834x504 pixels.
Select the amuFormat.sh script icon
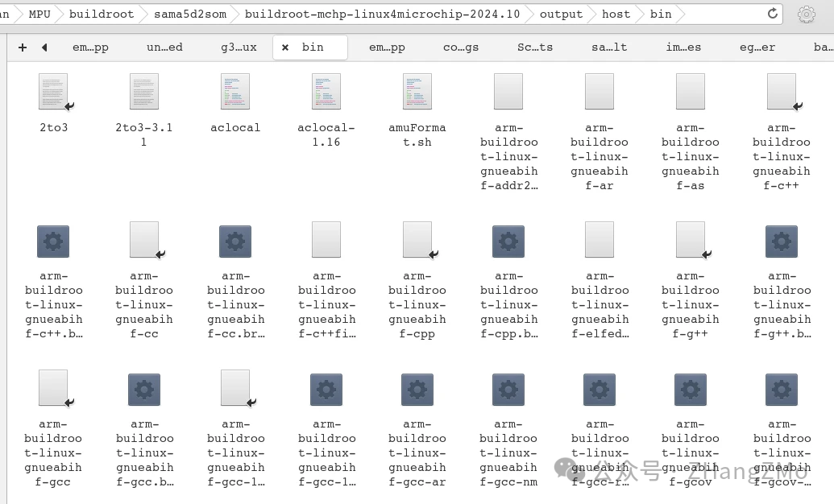pos(417,92)
